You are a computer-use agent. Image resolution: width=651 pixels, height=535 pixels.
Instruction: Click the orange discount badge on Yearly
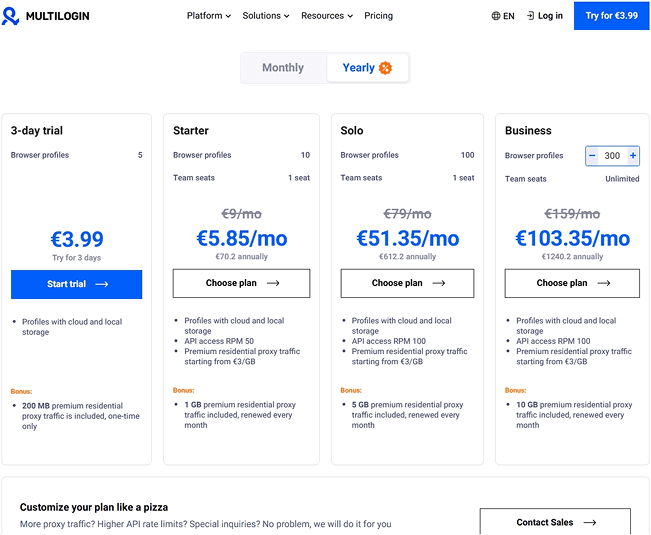385,68
